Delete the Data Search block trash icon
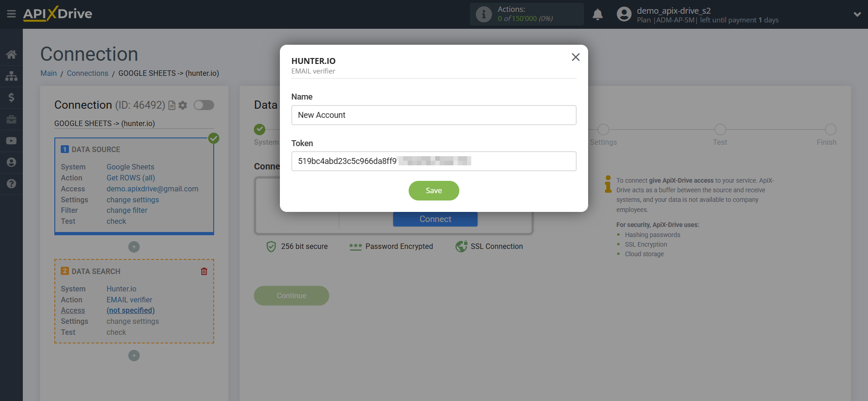 [x=204, y=271]
